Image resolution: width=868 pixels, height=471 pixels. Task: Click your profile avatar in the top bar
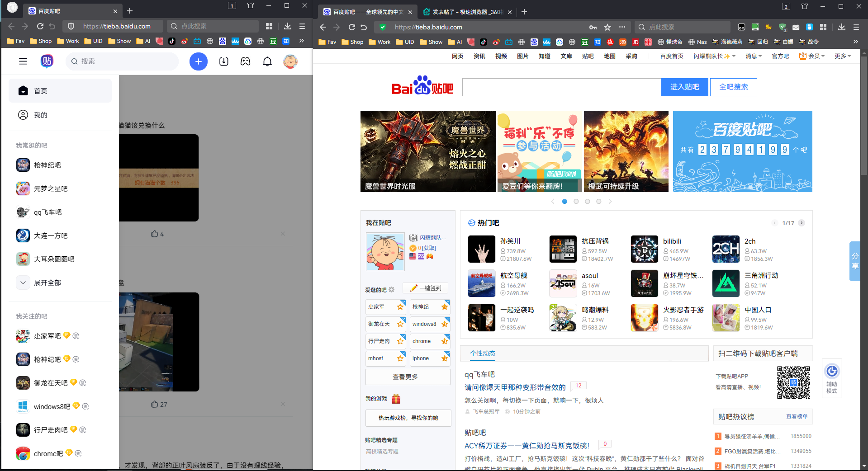290,61
